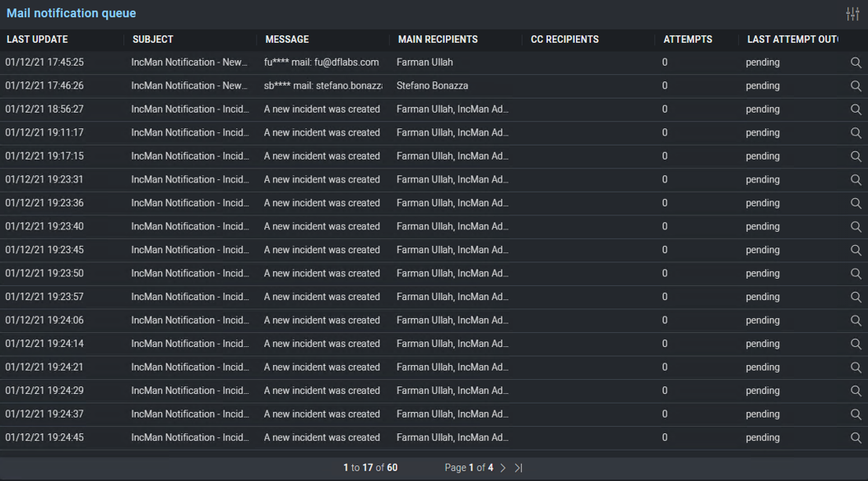Open details magnifier for the 17:45:25 entry
The width and height of the screenshot is (868, 481).
coord(855,62)
